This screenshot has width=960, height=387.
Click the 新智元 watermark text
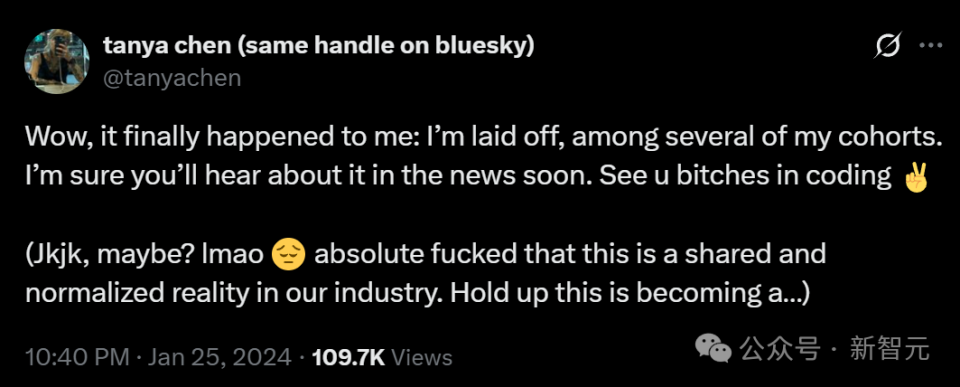(x=890, y=350)
